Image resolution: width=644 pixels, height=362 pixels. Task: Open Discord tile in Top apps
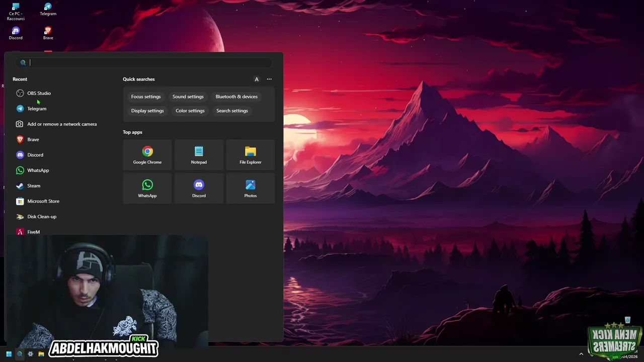[199, 189]
